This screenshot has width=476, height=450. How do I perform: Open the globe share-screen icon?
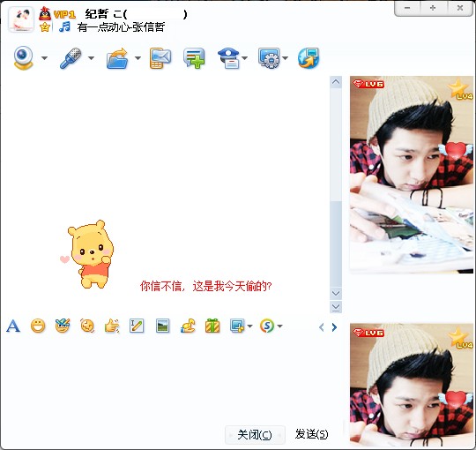(x=309, y=58)
